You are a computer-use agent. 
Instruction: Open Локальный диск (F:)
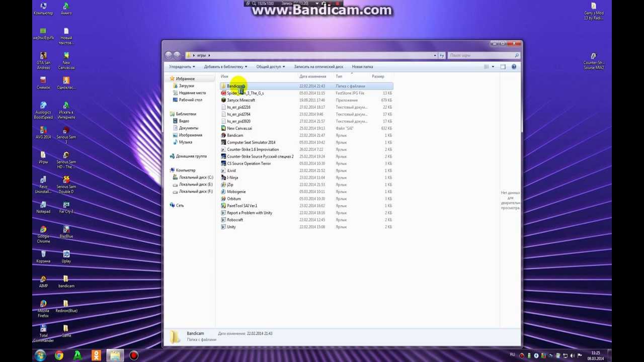point(196,192)
